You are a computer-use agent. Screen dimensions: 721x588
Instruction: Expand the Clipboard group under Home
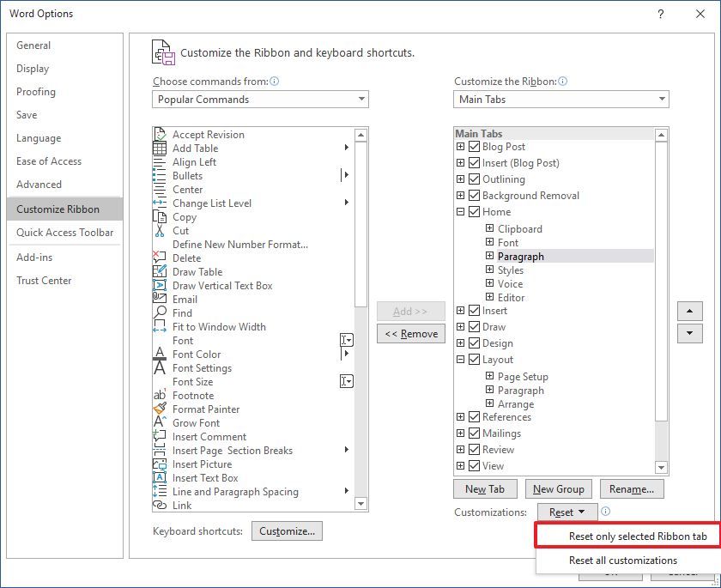(489, 229)
